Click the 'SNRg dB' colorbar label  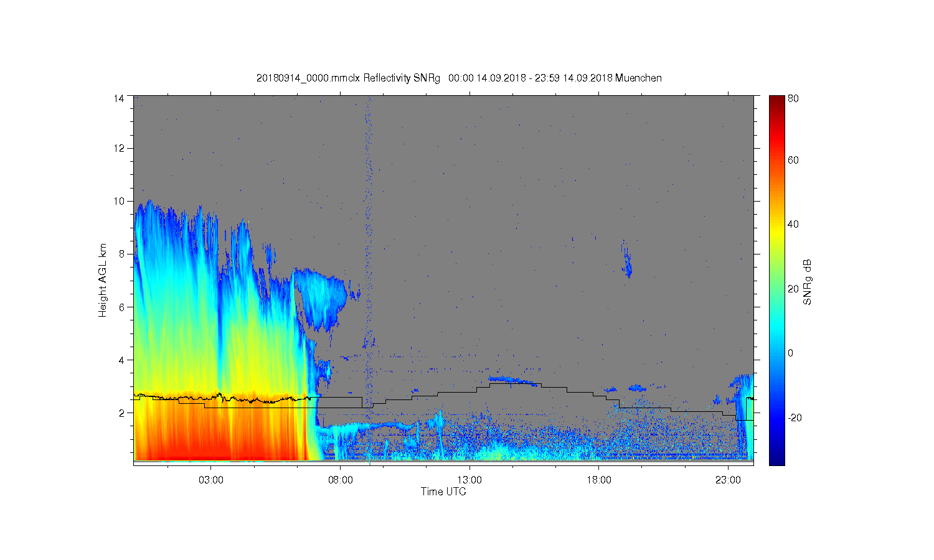[807, 282]
